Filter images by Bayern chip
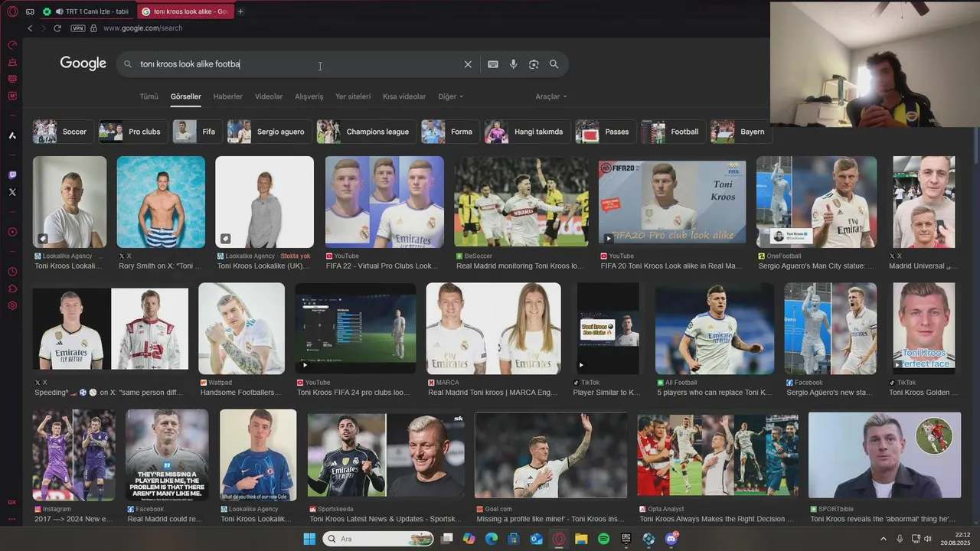 click(741, 132)
